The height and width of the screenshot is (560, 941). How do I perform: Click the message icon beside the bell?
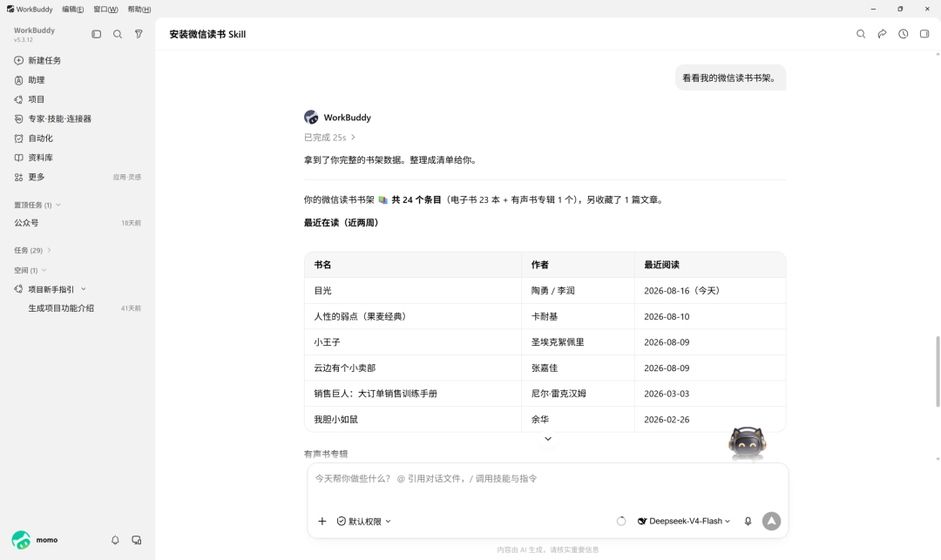137,540
